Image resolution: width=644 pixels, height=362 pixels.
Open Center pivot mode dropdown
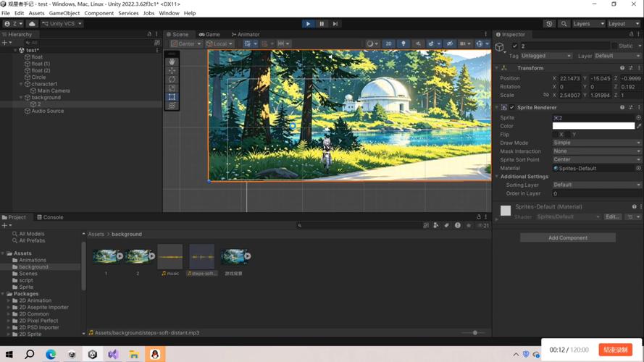186,43
